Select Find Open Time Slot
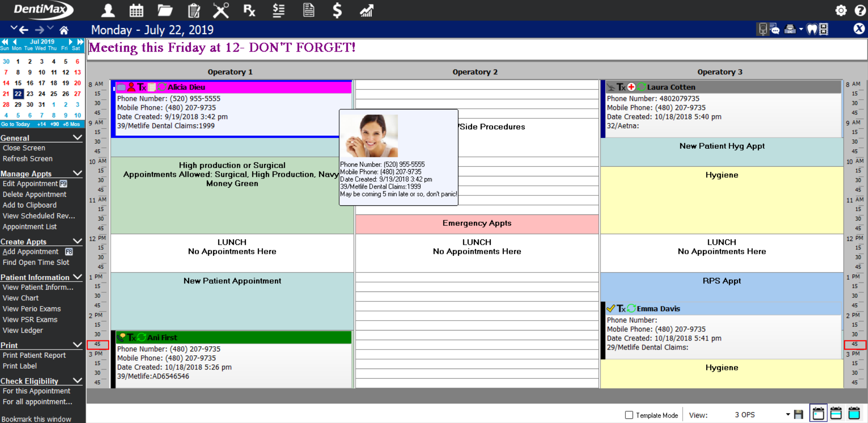The width and height of the screenshot is (868, 423). [36, 263]
